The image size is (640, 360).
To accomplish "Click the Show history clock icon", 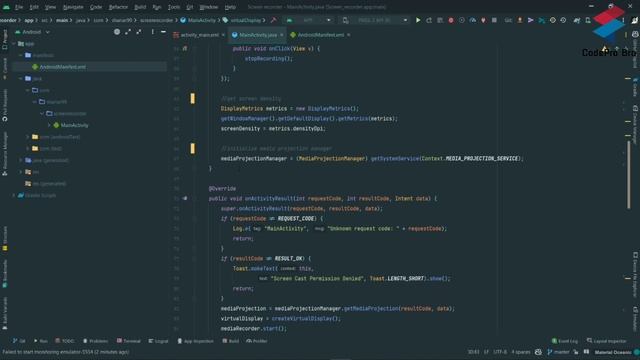I will (553, 20).
